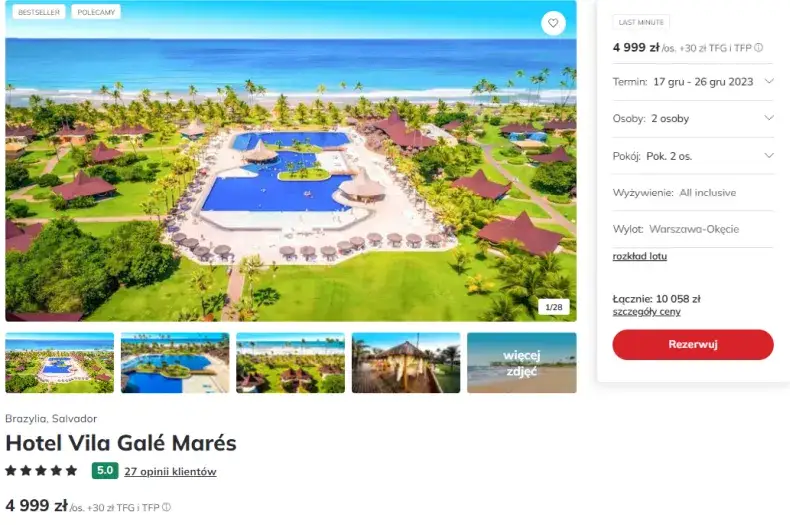This screenshot has width=790, height=525.
Task: Open the rozkład lotu link
Action: [x=639, y=256]
